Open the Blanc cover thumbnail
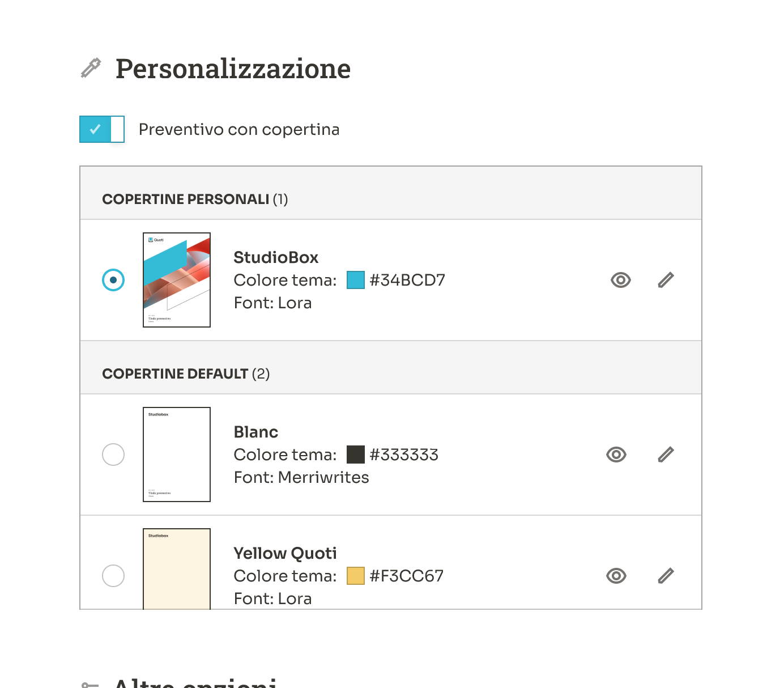This screenshot has height=688, width=784. pyautogui.click(x=177, y=455)
